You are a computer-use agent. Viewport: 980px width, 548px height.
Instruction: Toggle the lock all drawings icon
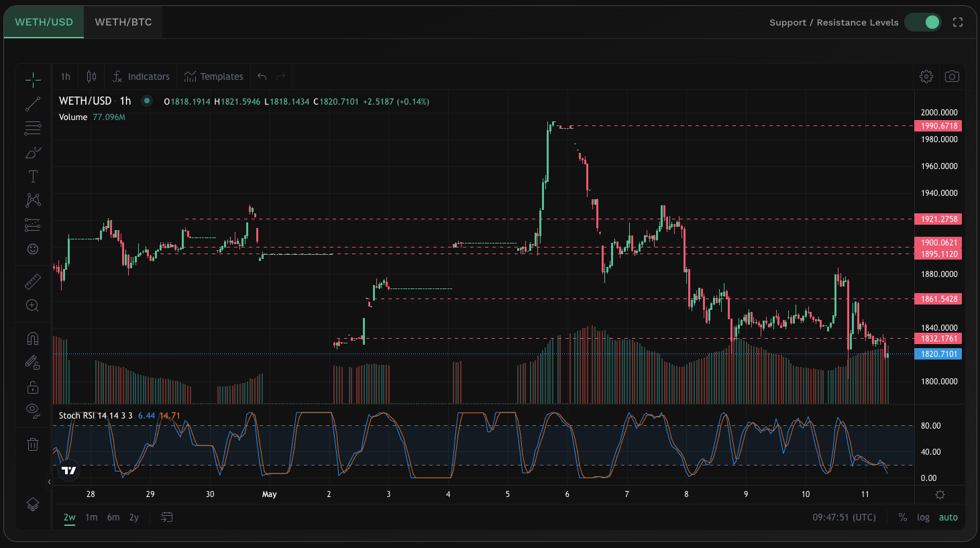pyautogui.click(x=33, y=387)
